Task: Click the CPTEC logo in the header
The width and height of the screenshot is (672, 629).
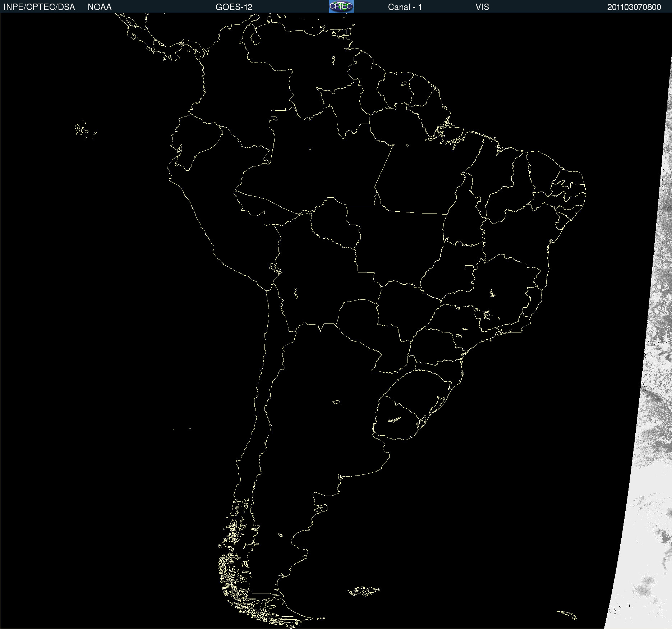Action: [x=341, y=6]
